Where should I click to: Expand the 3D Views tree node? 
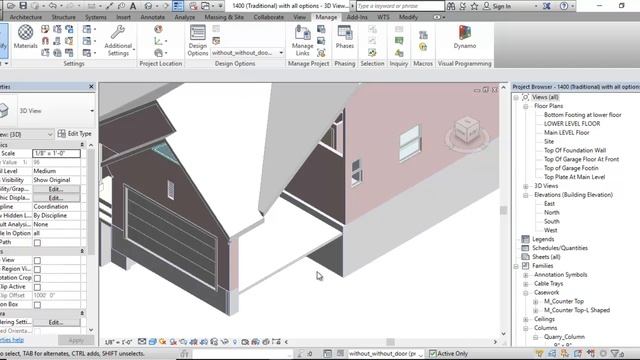(526, 186)
